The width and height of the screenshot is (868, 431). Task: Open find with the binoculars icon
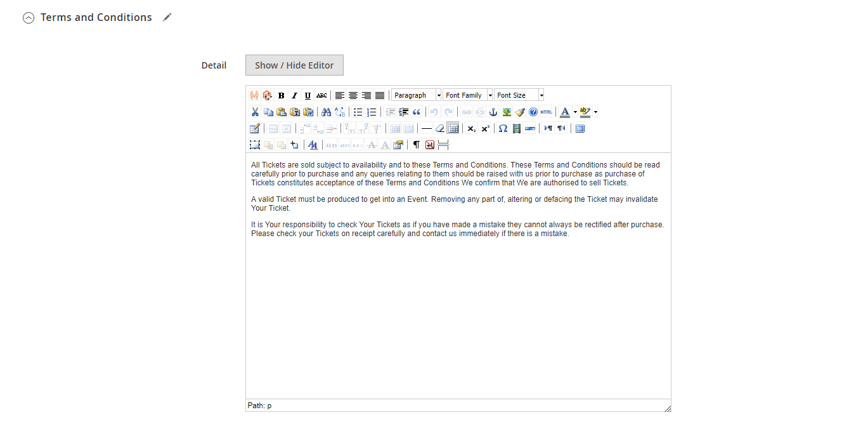[326, 112]
